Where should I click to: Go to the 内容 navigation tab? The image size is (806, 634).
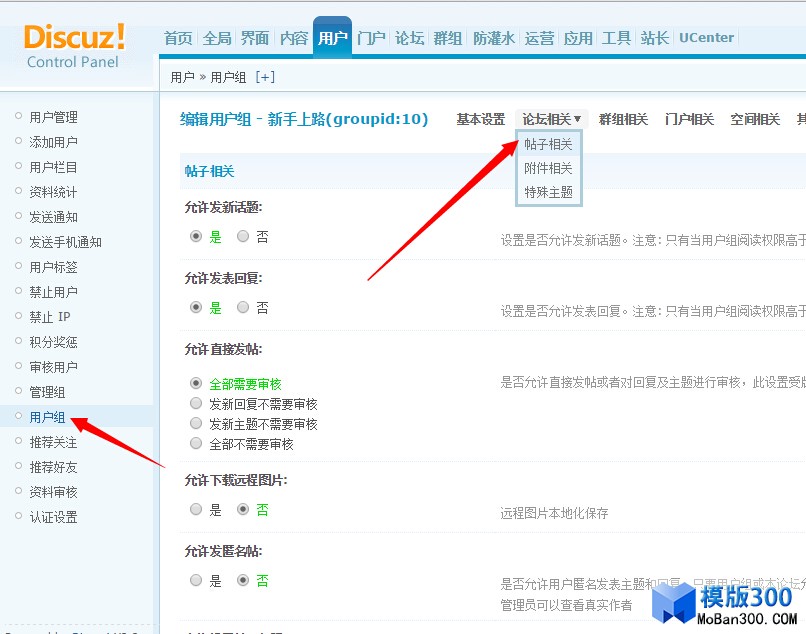pyautogui.click(x=294, y=38)
